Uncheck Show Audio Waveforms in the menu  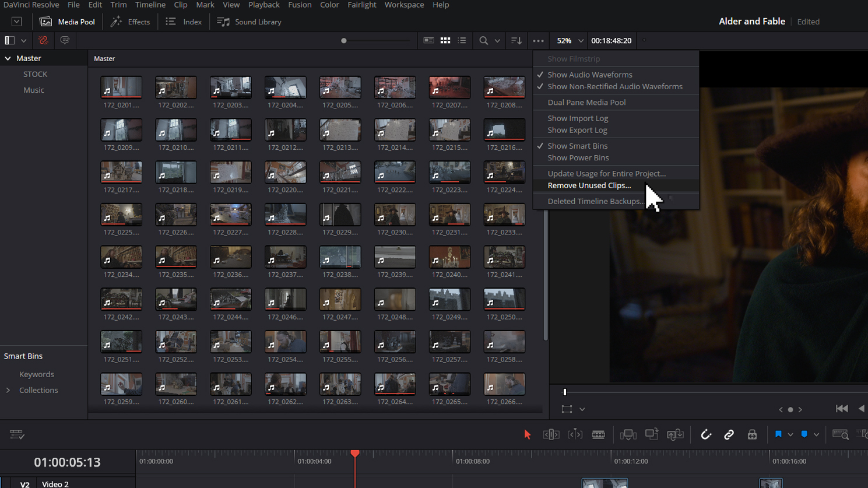pos(591,75)
